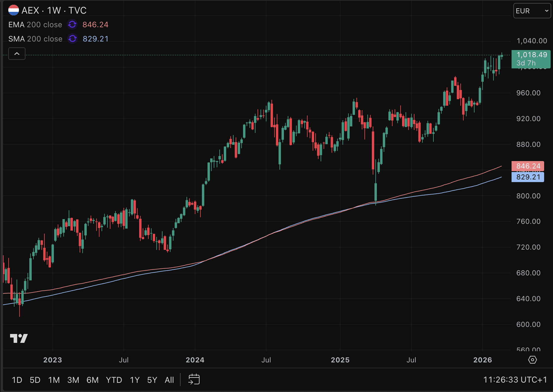Select the 1Y time range
The width and height of the screenshot is (553, 392).
click(x=135, y=380)
